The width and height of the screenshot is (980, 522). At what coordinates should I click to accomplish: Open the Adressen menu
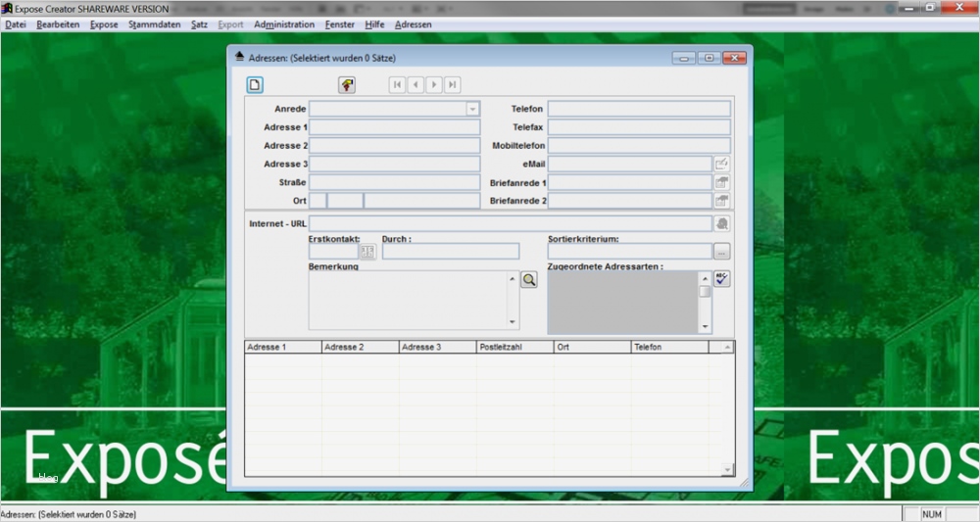click(x=414, y=24)
